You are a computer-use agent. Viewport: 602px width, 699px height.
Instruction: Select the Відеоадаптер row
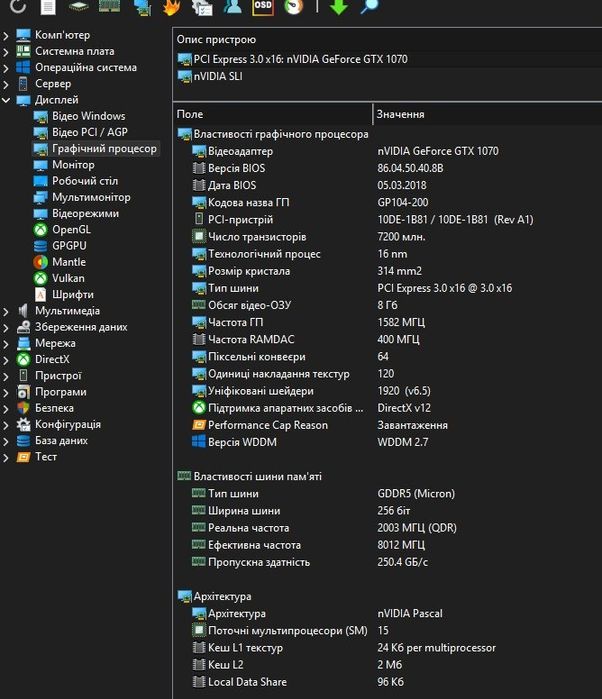388,151
